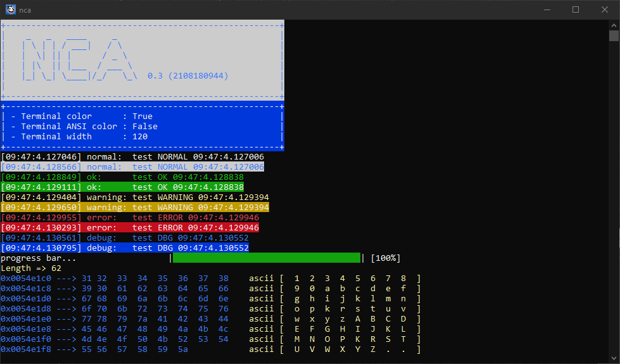The width and height of the screenshot is (620, 364).
Task: Click the scrollbar up arrow
Action: (614, 24)
